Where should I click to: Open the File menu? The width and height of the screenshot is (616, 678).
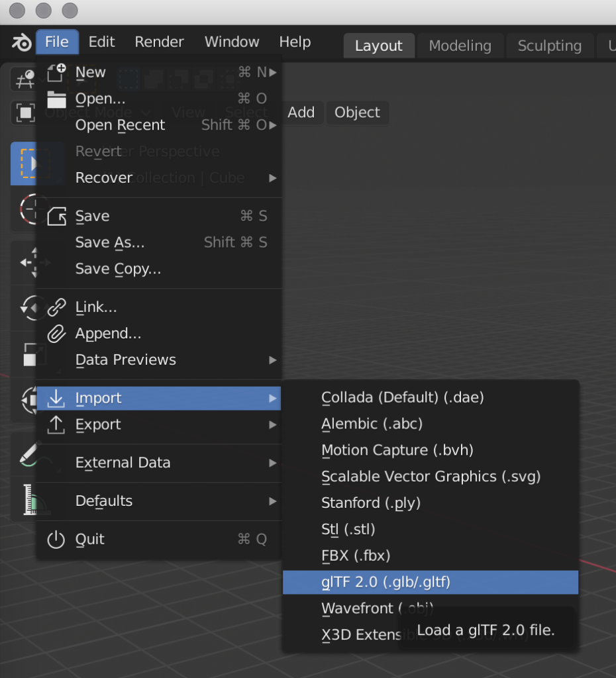coord(57,42)
